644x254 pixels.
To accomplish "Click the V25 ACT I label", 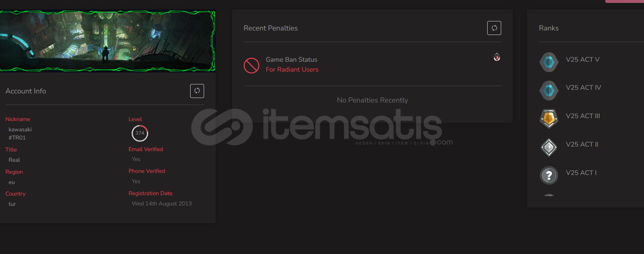I will (581, 173).
